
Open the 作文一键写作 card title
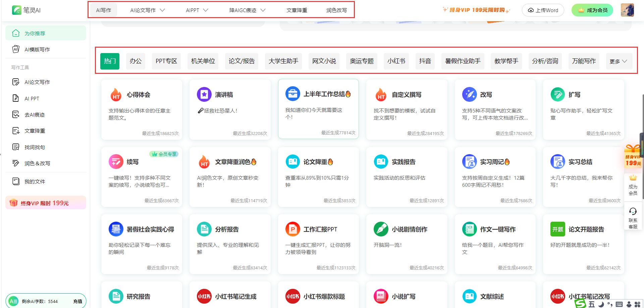coord(498,229)
